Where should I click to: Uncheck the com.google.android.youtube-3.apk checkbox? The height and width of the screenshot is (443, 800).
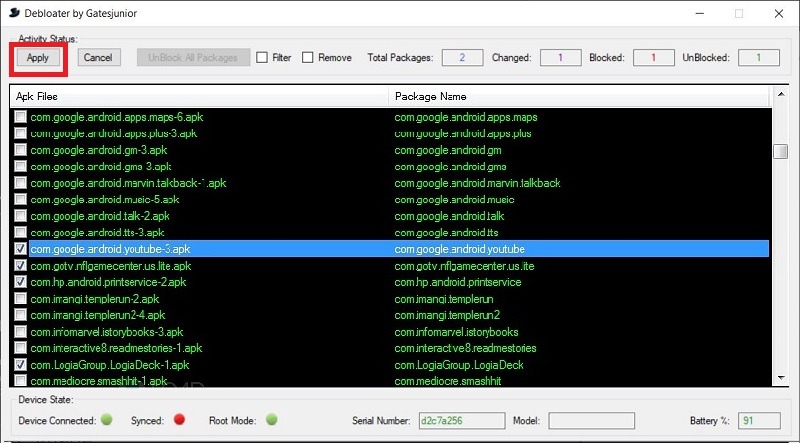pos(20,249)
